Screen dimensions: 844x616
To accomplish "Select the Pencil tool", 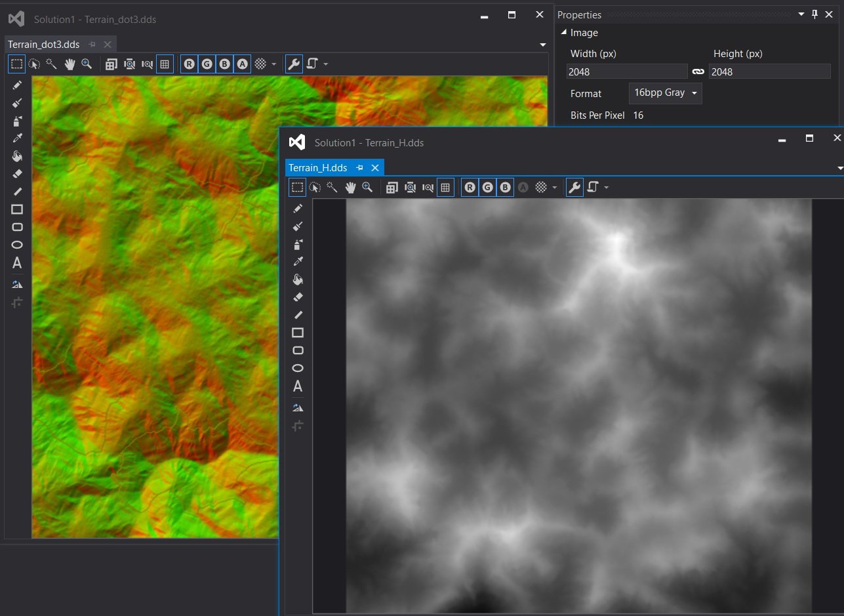I will 17,85.
